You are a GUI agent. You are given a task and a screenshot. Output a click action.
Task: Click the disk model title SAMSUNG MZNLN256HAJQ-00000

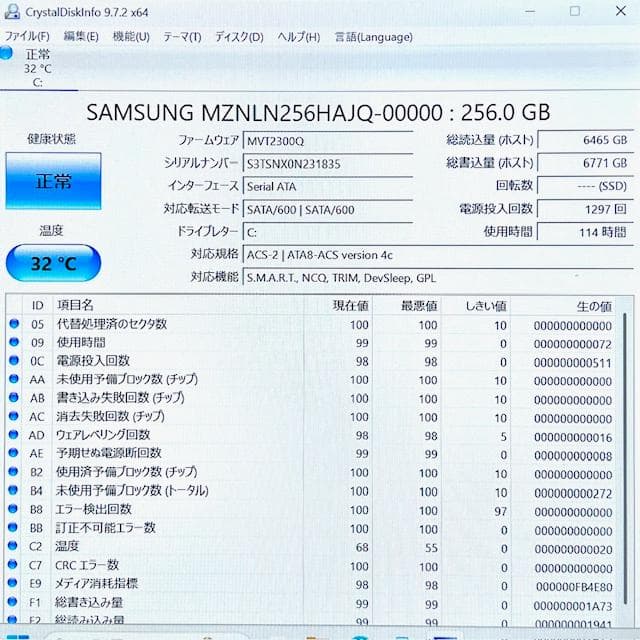click(264, 112)
